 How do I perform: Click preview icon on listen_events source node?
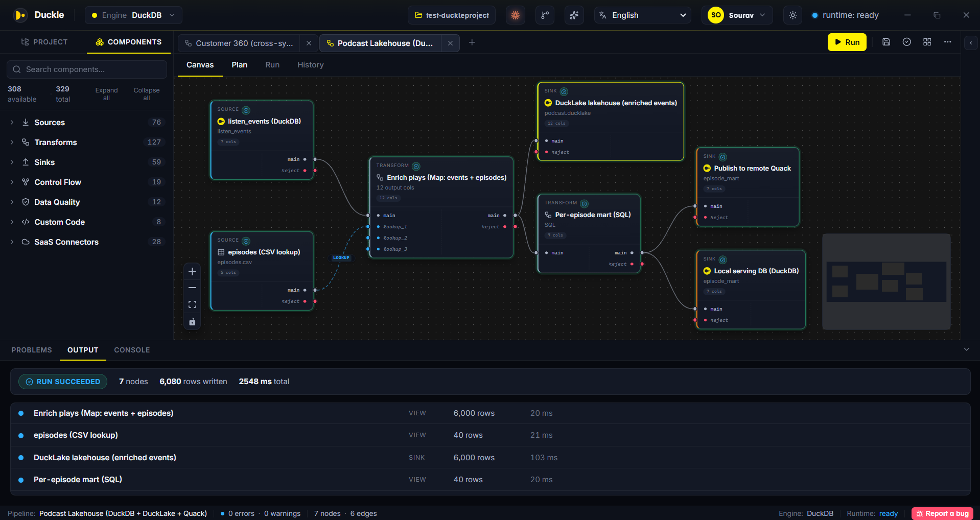point(246,110)
